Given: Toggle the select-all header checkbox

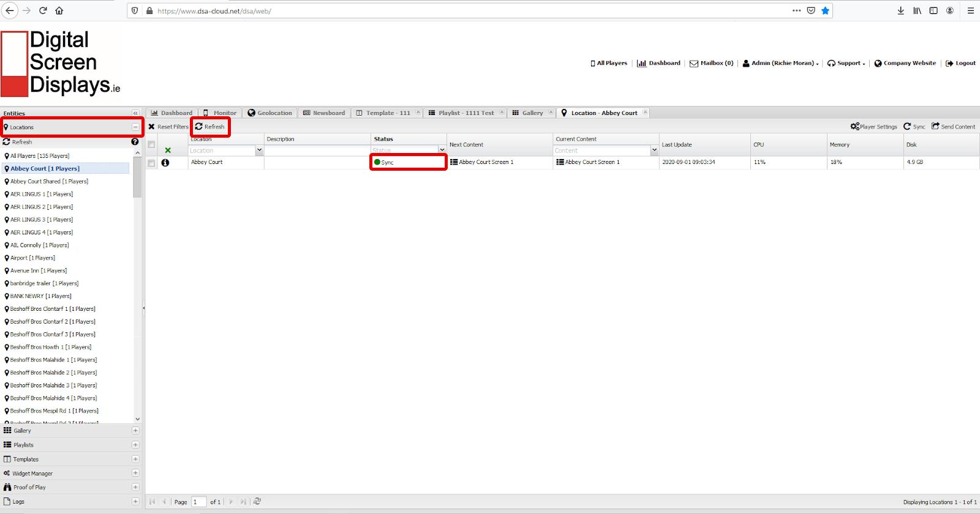Looking at the screenshot, I should [x=151, y=144].
